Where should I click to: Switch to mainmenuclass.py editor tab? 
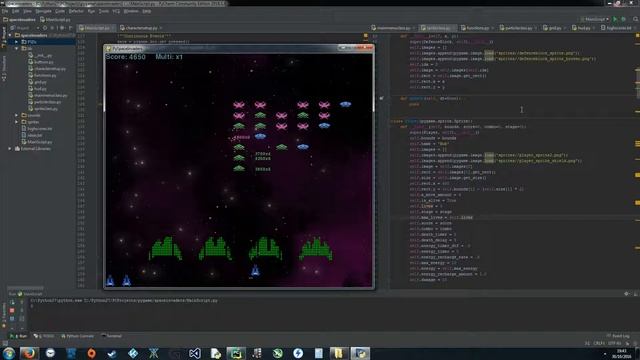393,28
